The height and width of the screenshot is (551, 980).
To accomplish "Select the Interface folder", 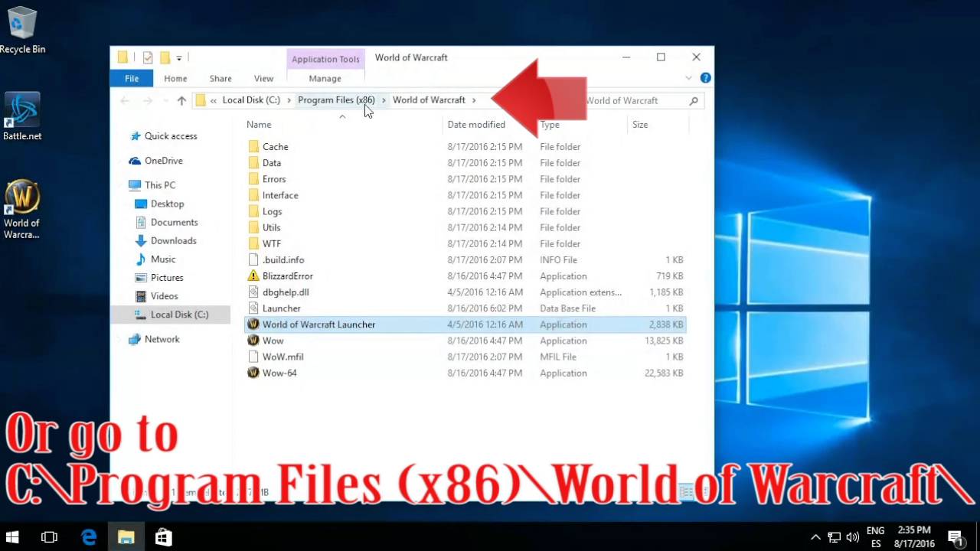I will [280, 195].
